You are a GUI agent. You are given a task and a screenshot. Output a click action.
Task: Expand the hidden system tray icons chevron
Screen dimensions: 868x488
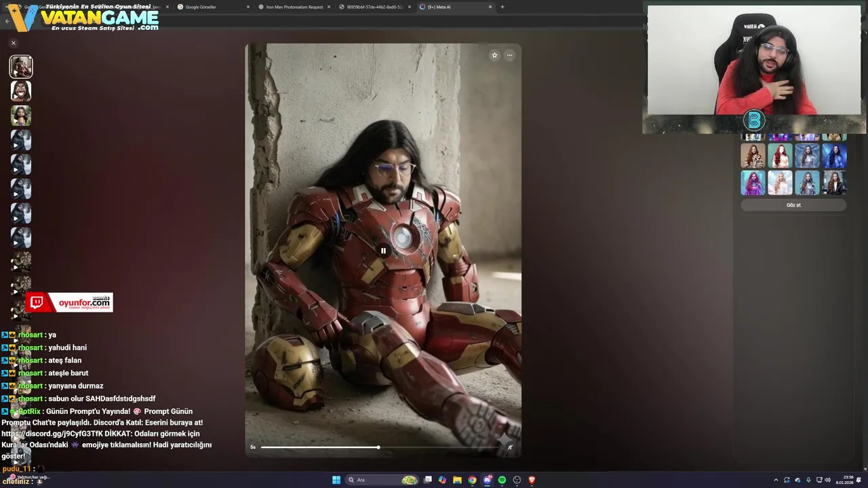click(776, 480)
